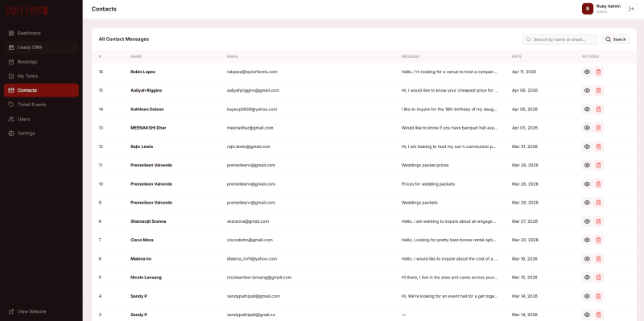Click the NAME column header
644x321 pixels.
point(136,56)
